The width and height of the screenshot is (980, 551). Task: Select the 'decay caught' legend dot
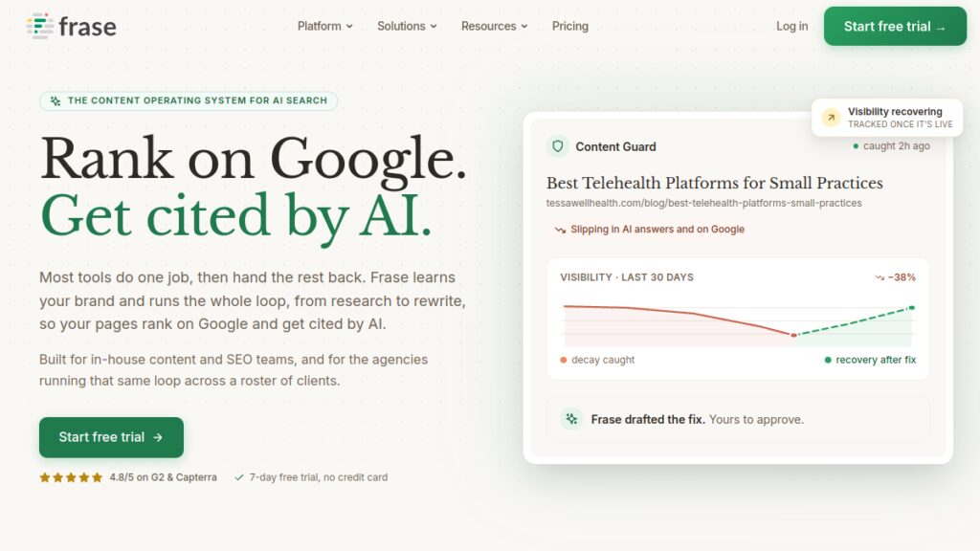(x=563, y=360)
